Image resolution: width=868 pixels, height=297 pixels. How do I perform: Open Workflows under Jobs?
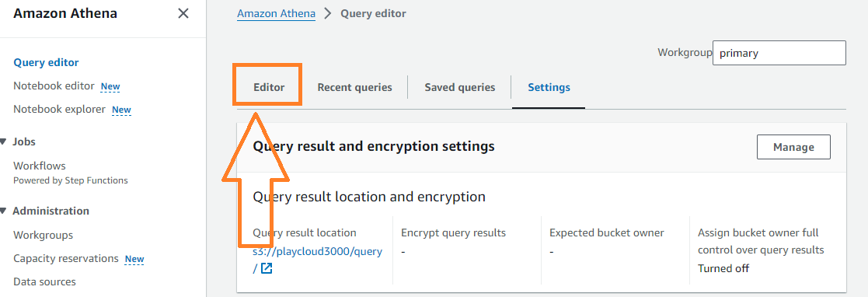coord(40,166)
